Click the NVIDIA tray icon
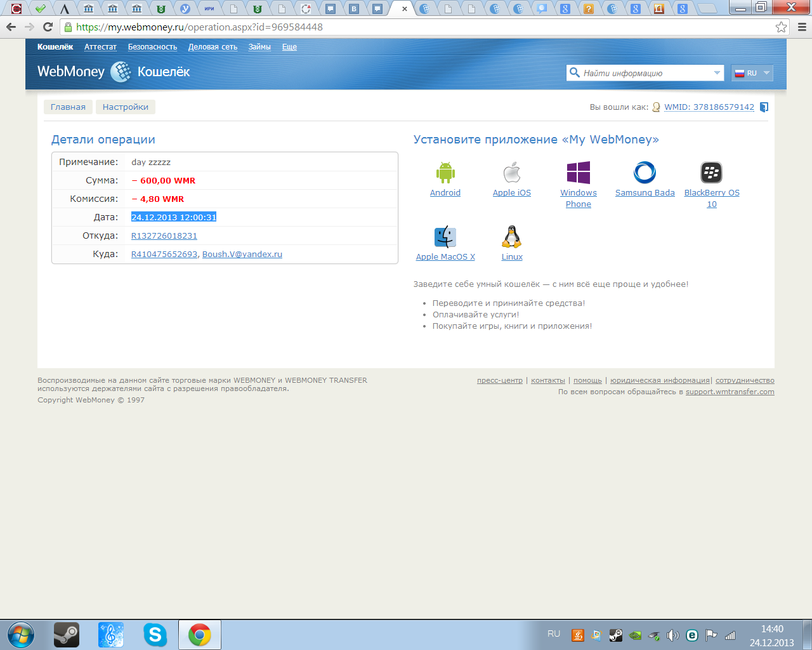 tap(634, 635)
